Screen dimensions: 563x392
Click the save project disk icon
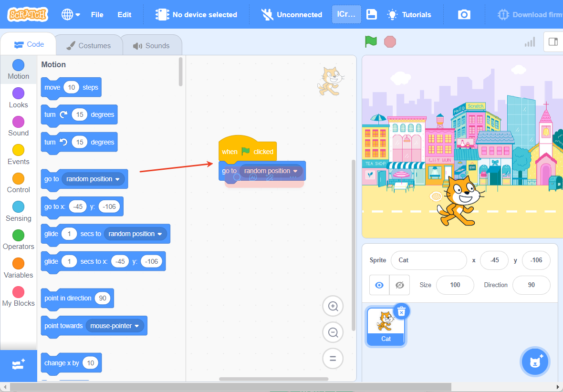(372, 14)
